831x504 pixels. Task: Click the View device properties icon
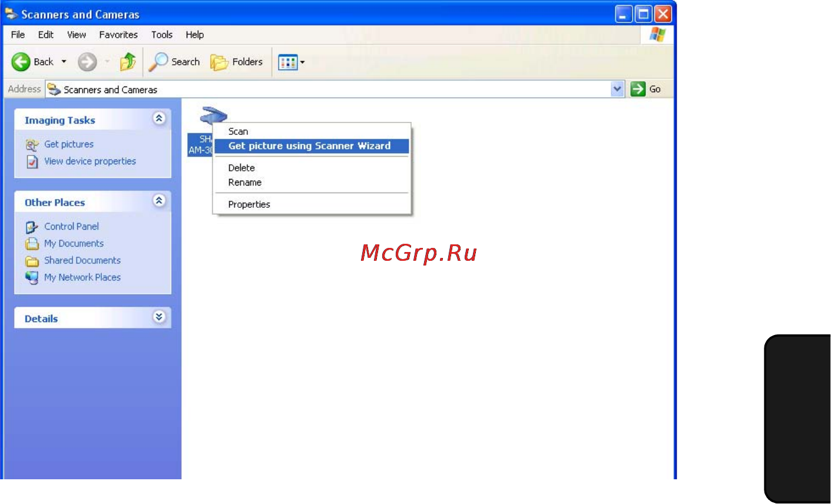[x=32, y=161]
